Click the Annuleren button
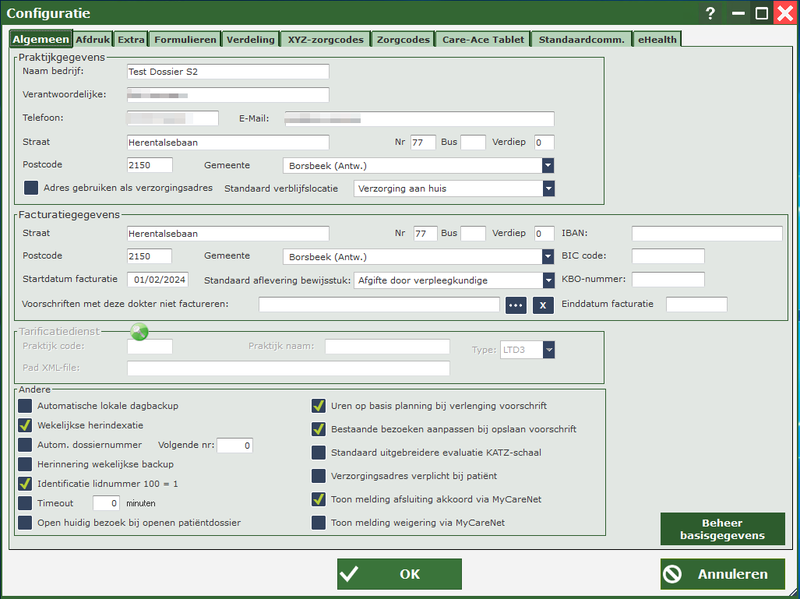This screenshot has width=800, height=599. [x=722, y=574]
